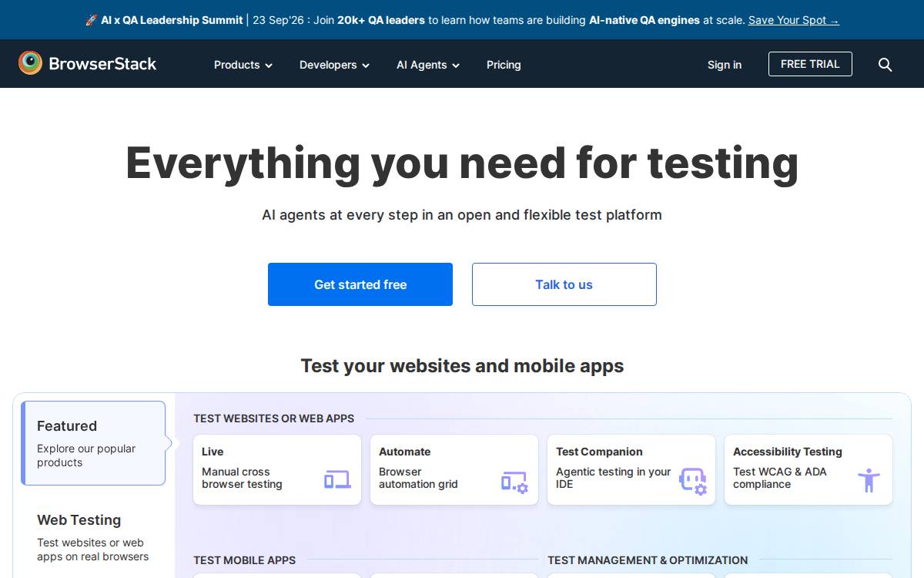Click 'Test WCAG & ADA compliance' text
The width and height of the screenshot is (924, 578).
click(780, 478)
